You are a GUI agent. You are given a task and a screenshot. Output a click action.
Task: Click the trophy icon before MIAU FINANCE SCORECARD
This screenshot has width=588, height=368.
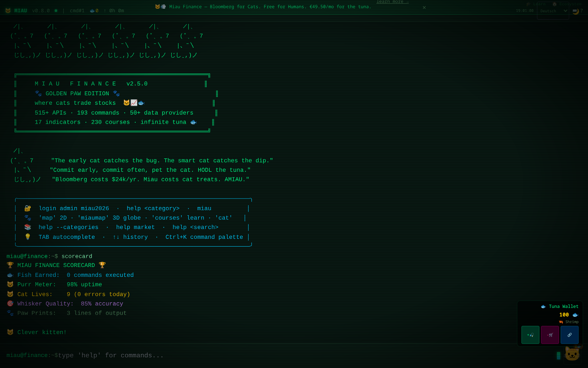click(10, 265)
